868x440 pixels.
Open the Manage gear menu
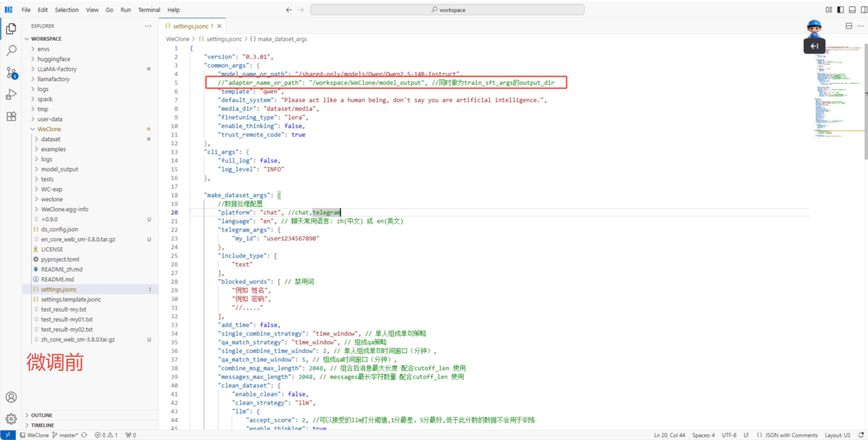coord(11,418)
